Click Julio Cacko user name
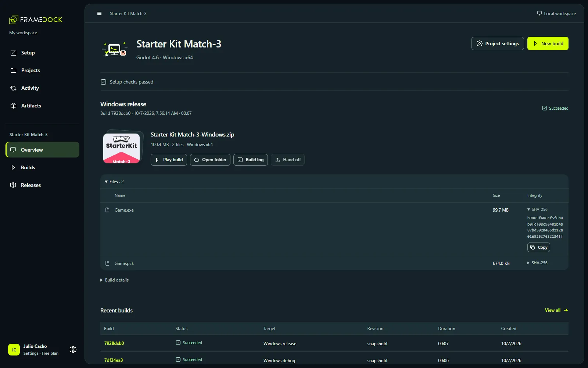 click(35, 346)
